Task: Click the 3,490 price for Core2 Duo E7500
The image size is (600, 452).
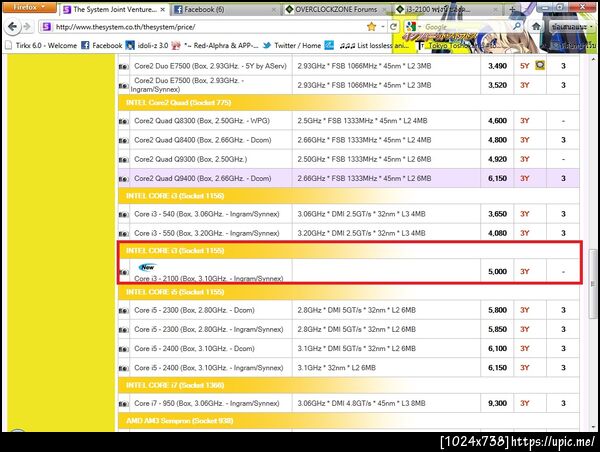Action: (497, 66)
